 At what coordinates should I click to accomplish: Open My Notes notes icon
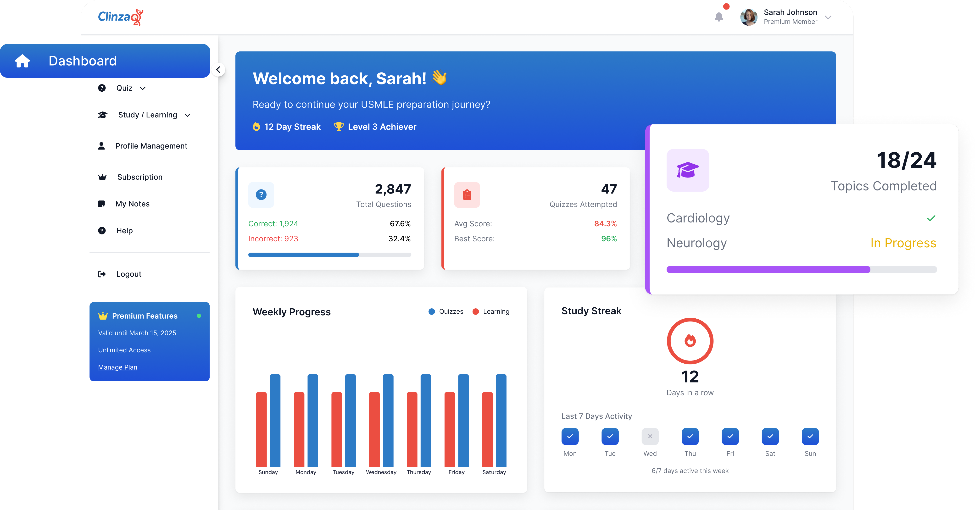pyautogui.click(x=102, y=204)
